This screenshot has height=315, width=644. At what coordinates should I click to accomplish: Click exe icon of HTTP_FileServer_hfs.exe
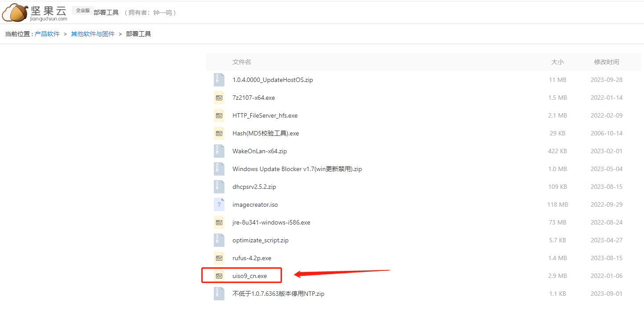click(x=219, y=115)
